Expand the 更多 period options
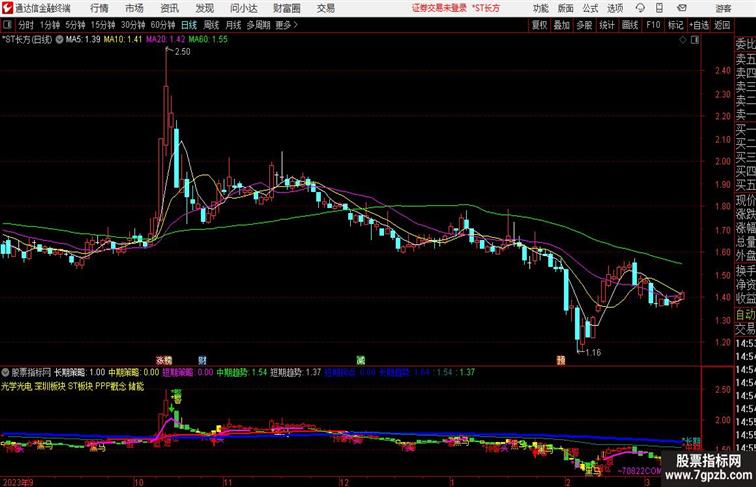 pyautogui.click(x=286, y=25)
